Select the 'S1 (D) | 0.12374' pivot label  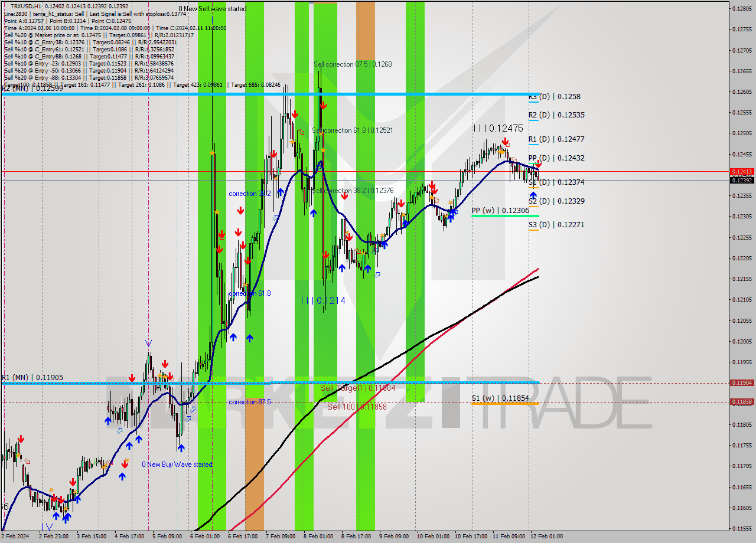(x=556, y=182)
